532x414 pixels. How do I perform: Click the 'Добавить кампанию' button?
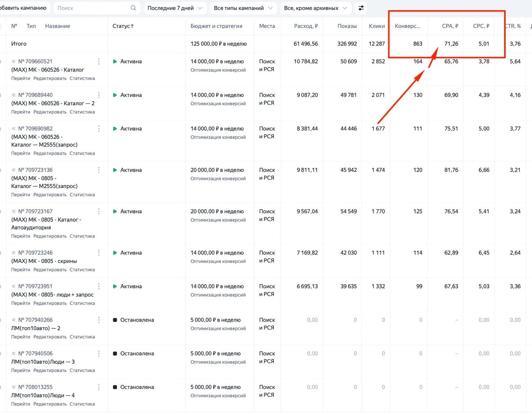click(24, 8)
